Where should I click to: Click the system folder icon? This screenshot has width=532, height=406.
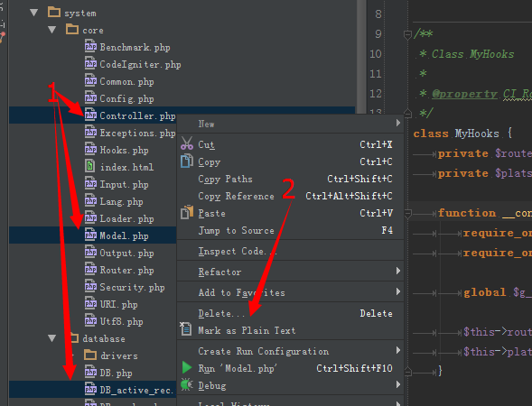(54, 13)
